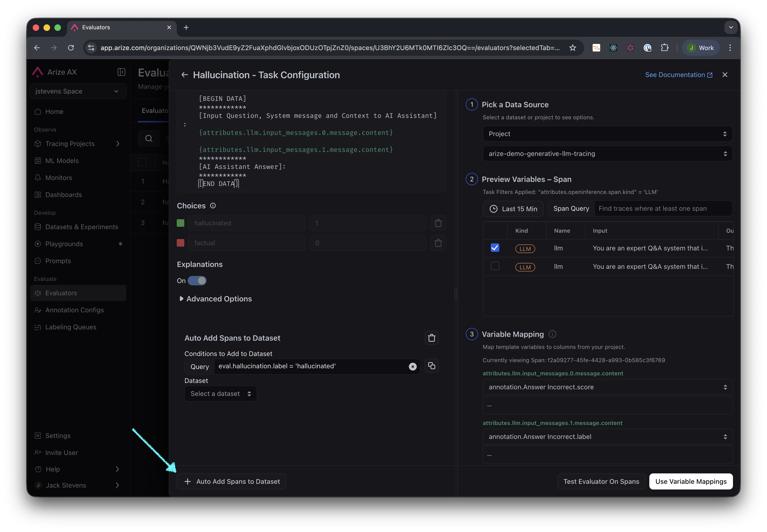Click Test Evaluator On Spans button
767x532 pixels.
(x=601, y=481)
